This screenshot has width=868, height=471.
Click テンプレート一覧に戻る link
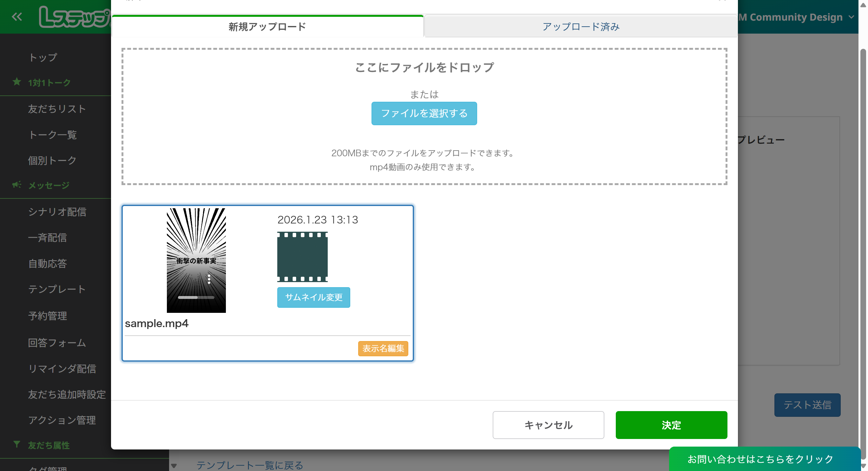tap(250, 465)
